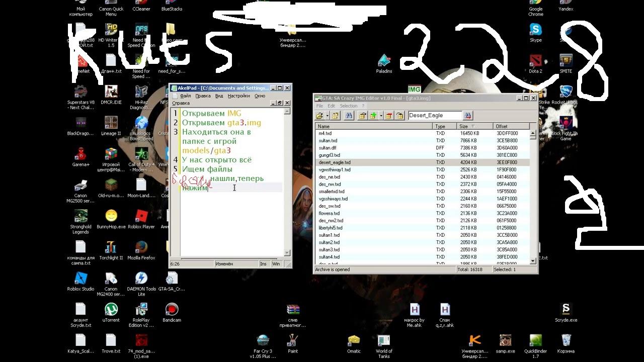Image resolution: width=644 pixels, height=362 pixels.
Task: Click the find next icon beside search box
Action: coord(468,116)
